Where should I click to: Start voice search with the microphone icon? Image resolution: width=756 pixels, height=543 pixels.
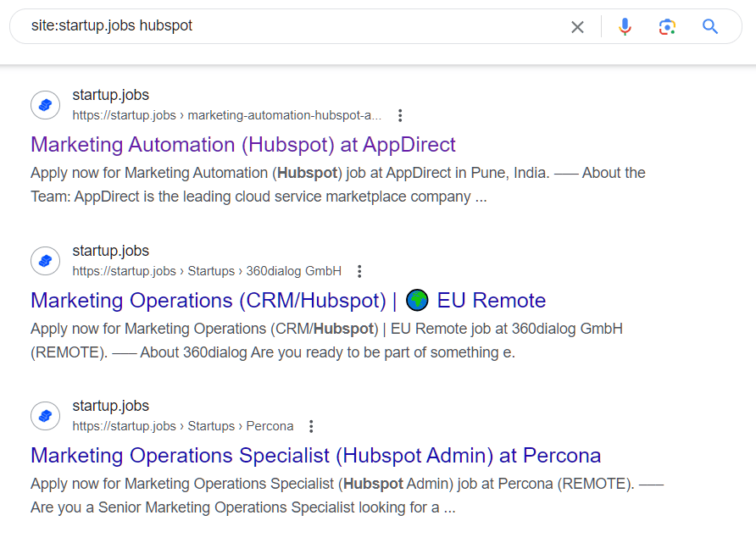[x=625, y=27]
